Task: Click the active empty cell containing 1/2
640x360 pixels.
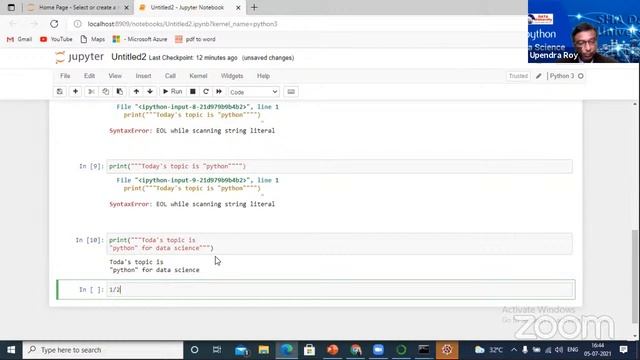Action: [339, 289]
